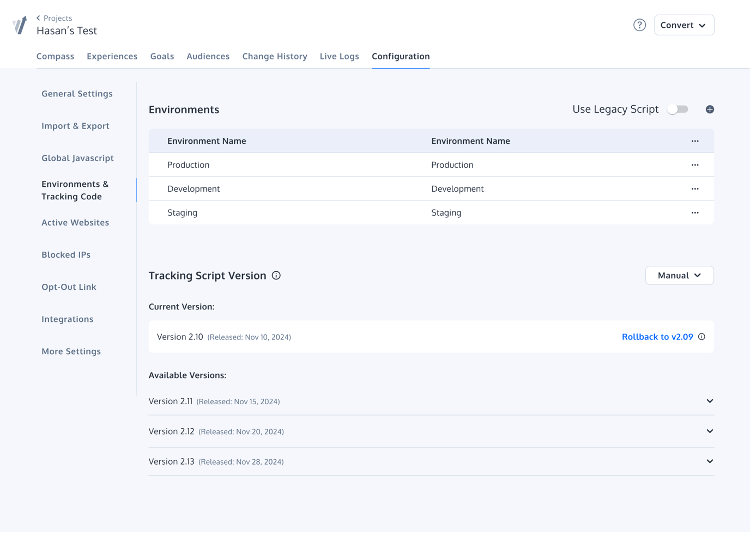Open the Manual version mode dropdown
Screen dimensions: 750x560
coord(679,275)
